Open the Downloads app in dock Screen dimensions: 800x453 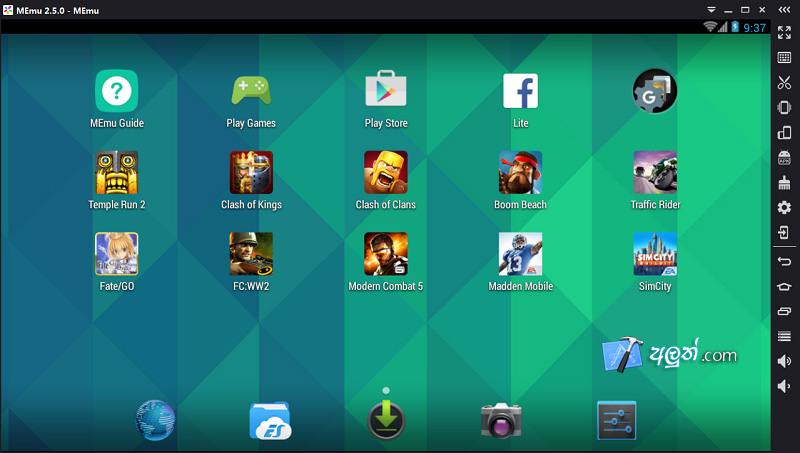click(x=386, y=420)
